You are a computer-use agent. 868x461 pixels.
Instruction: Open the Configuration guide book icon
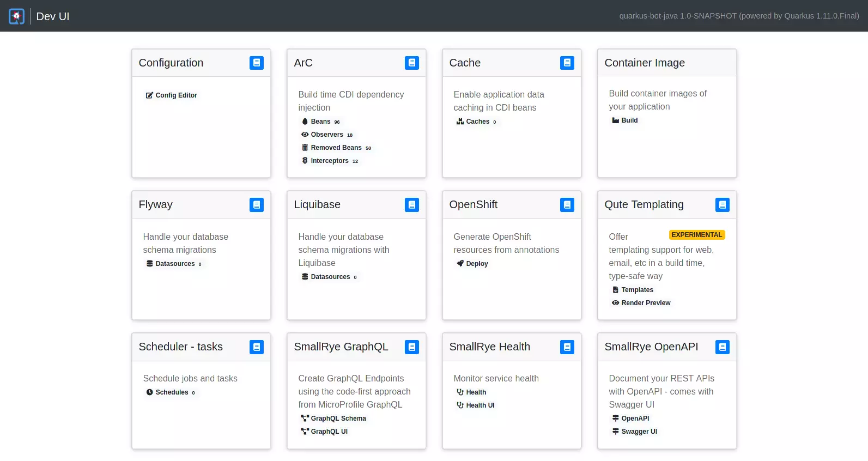(256, 63)
